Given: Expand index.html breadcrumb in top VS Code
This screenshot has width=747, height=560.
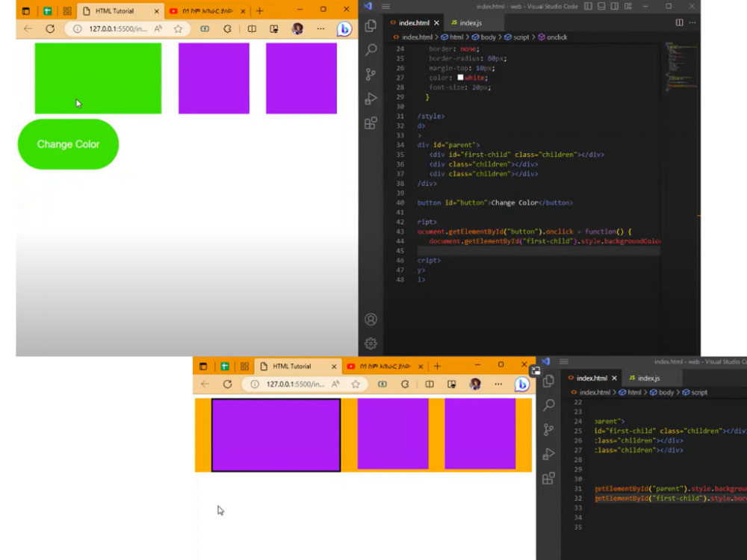Looking at the screenshot, I should [413, 37].
